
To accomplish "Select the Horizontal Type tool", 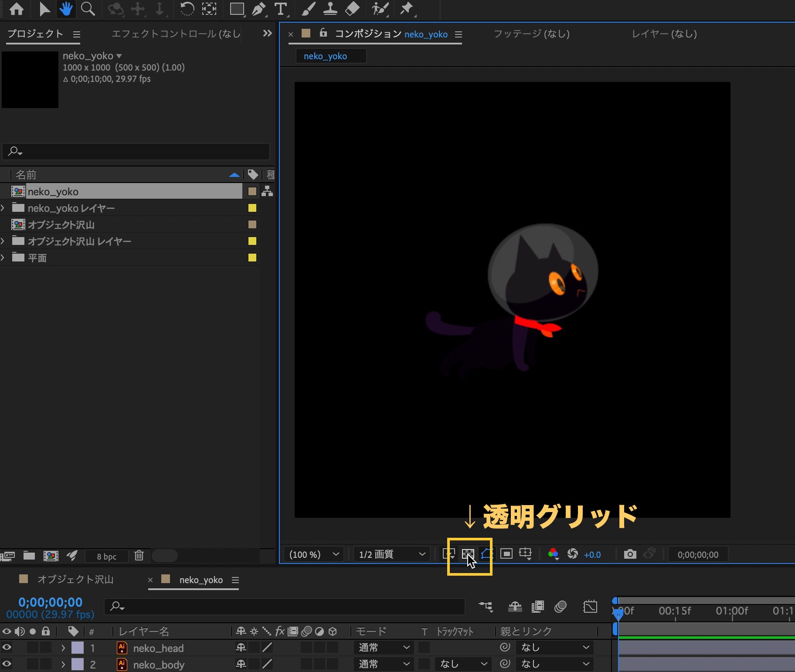I will (281, 9).
